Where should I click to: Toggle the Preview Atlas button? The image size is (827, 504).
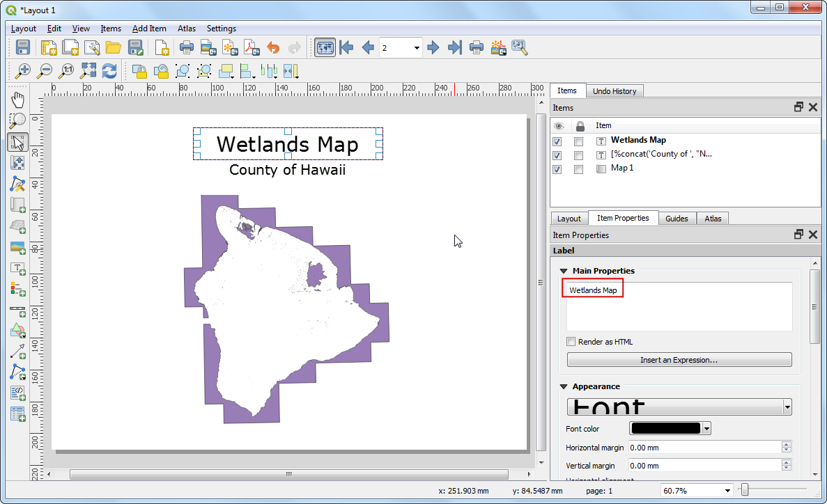coord(325,47)
